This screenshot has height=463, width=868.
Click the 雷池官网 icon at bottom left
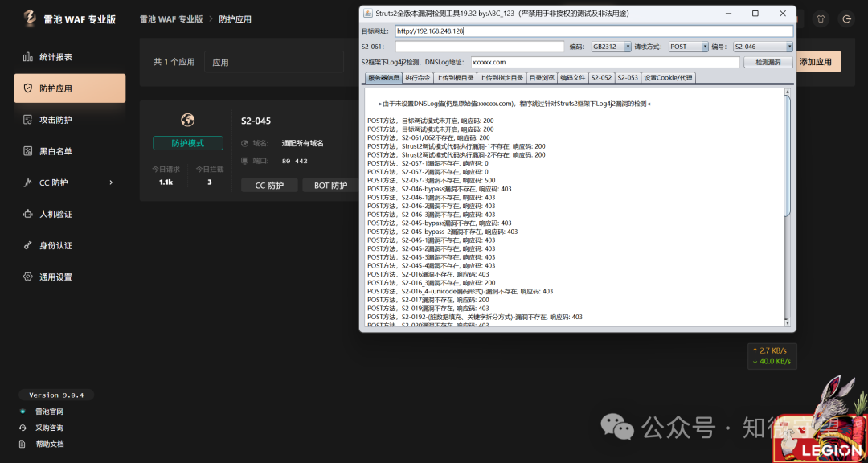pyautogui.click(x=23, y=412)
